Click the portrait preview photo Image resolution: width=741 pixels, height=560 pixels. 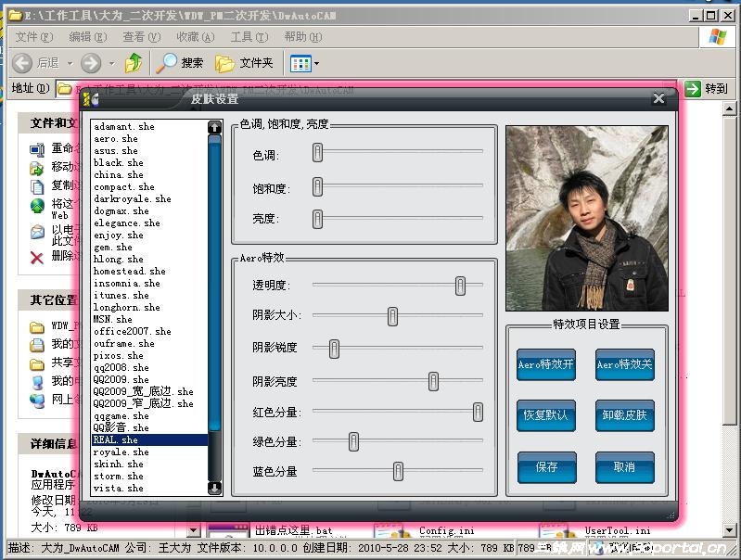pyautogui.click(x=586, y=218)
